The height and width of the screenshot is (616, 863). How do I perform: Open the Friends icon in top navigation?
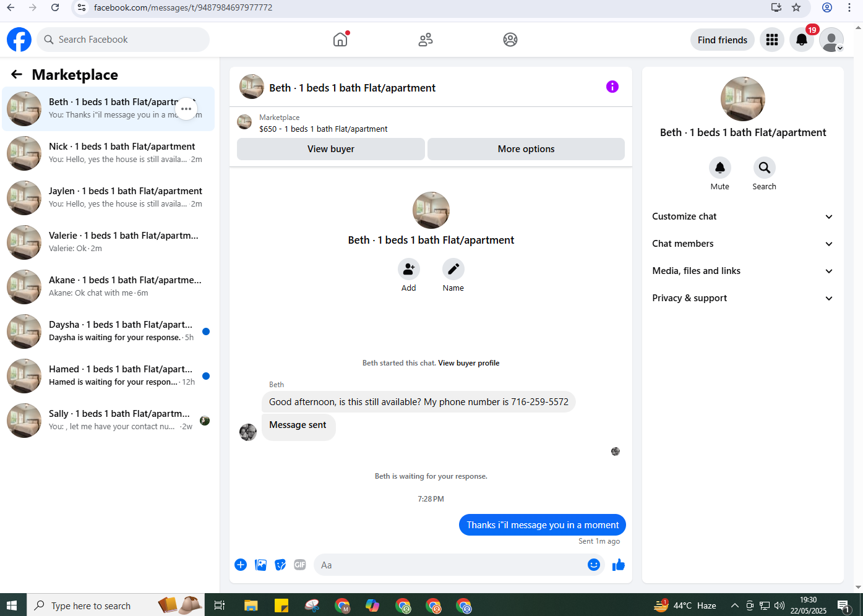tap(426, 40)
